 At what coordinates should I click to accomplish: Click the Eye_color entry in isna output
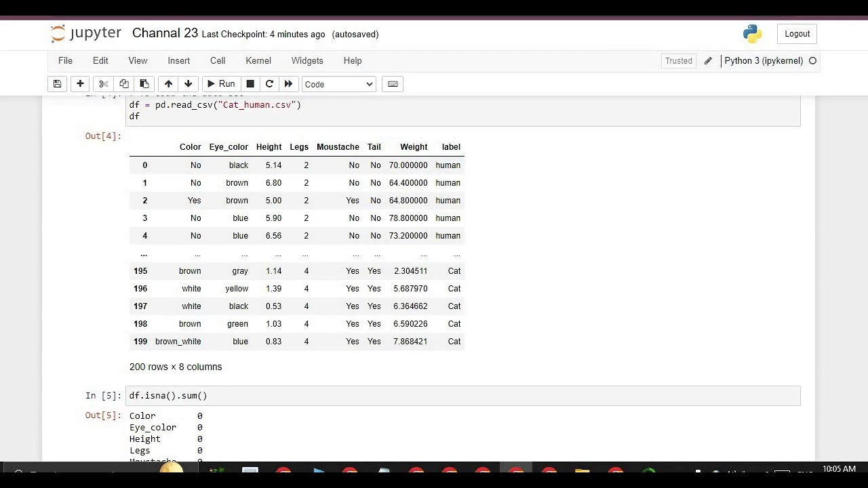(153, 428)
